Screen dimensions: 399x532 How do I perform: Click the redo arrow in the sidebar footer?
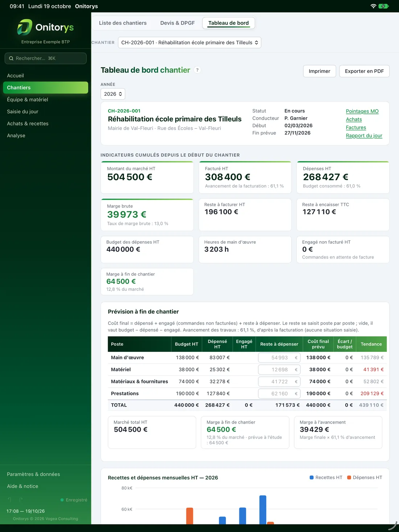[21, 500]
